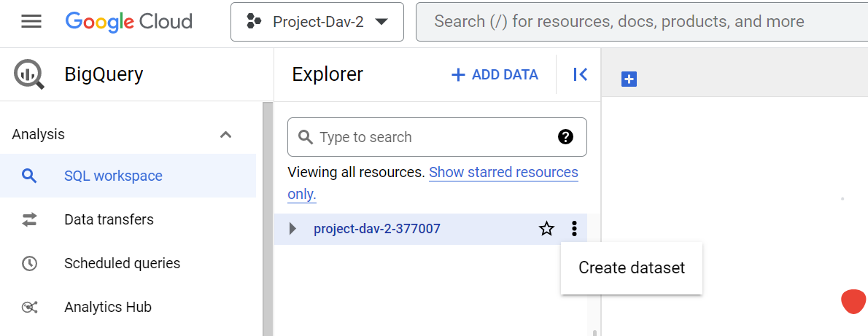
Task: Click the red circle icon at bottom right
Action: tap(853, 302)
